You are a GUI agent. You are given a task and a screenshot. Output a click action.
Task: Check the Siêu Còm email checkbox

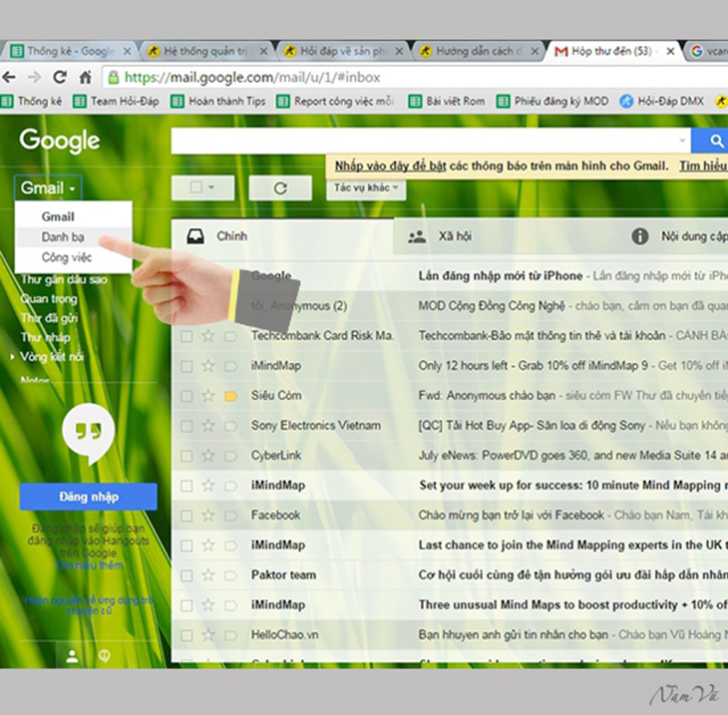point(186,396)
